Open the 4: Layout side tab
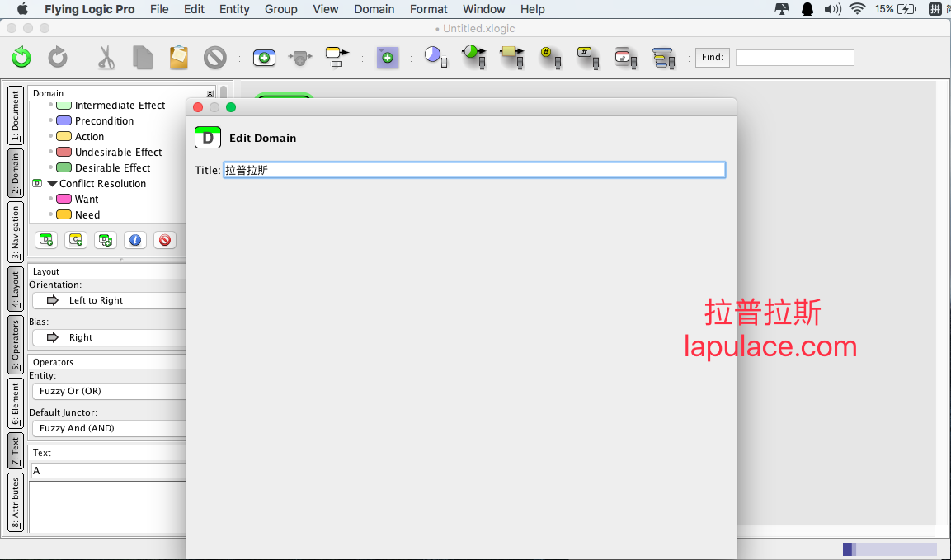The height and width of the screenshot is (560, 951). tap(16, 289)
